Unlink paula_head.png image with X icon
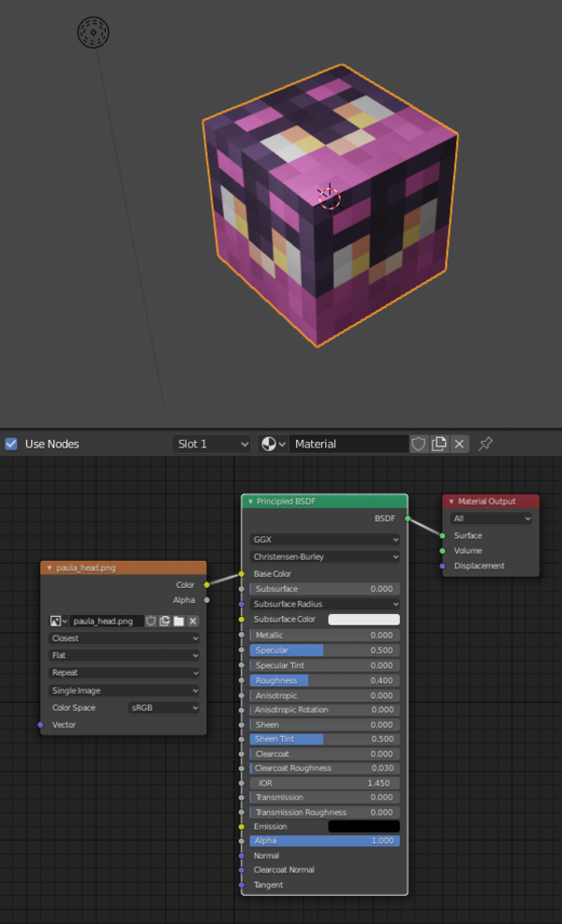This screenshot has height=924, width=562. coord(193,621)
